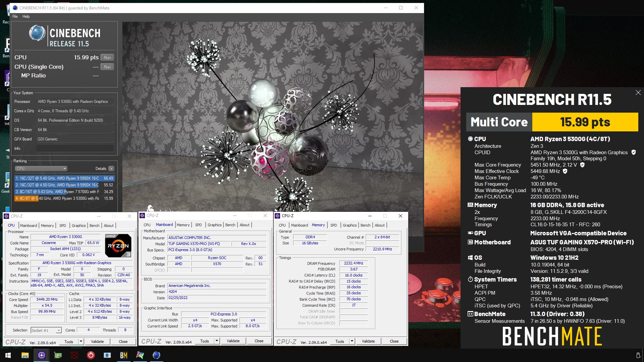Click the BenchMate section icon near version 11.3.0
This screenshot has height=362, width=644.
470,314
